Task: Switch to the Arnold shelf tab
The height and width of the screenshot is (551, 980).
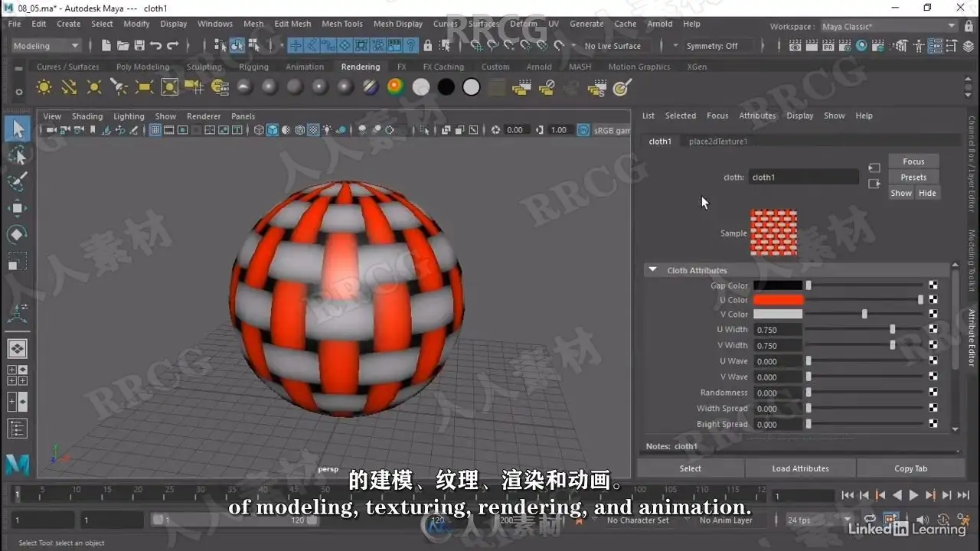Action: (539, 67)
